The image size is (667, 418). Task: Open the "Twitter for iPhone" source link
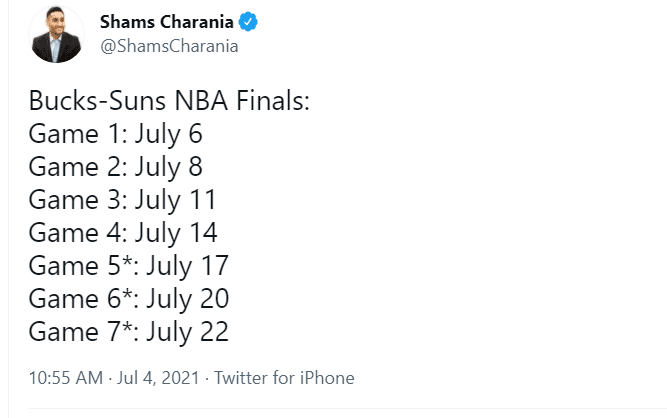(x=284, y=378)
